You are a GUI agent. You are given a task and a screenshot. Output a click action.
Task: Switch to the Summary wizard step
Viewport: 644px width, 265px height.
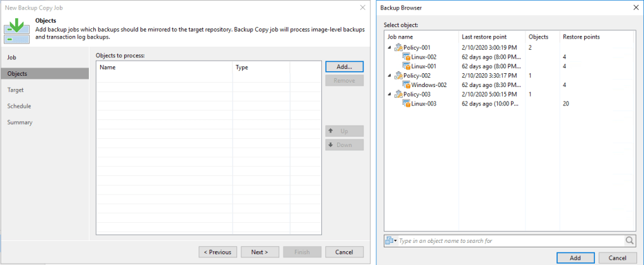[x=20, y=122]
